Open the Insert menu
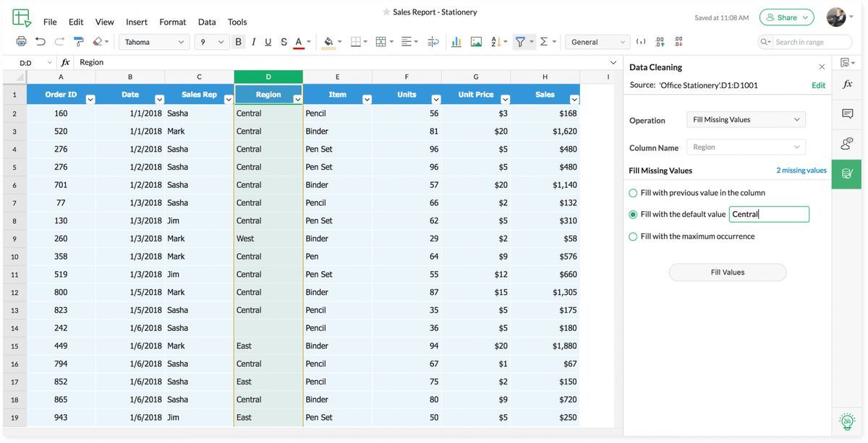 (x=136, y=22)
